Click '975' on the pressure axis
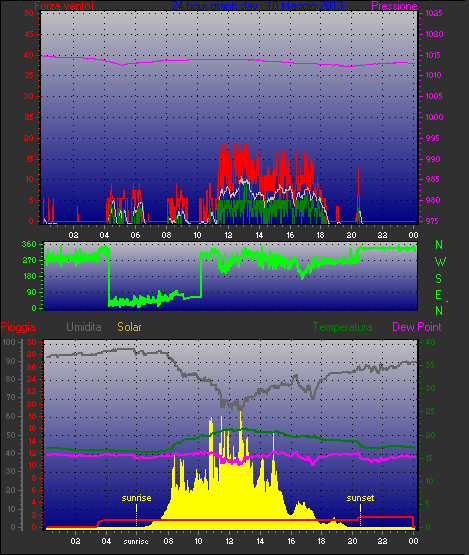Viewport: 469px width, 555px height. [432, 221]
